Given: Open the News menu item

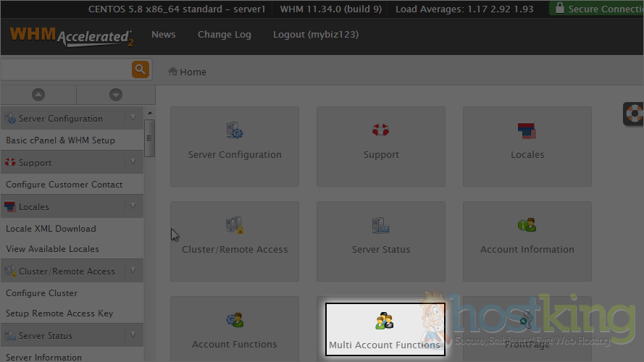Looking at the screenshot, I should [163, 35].
